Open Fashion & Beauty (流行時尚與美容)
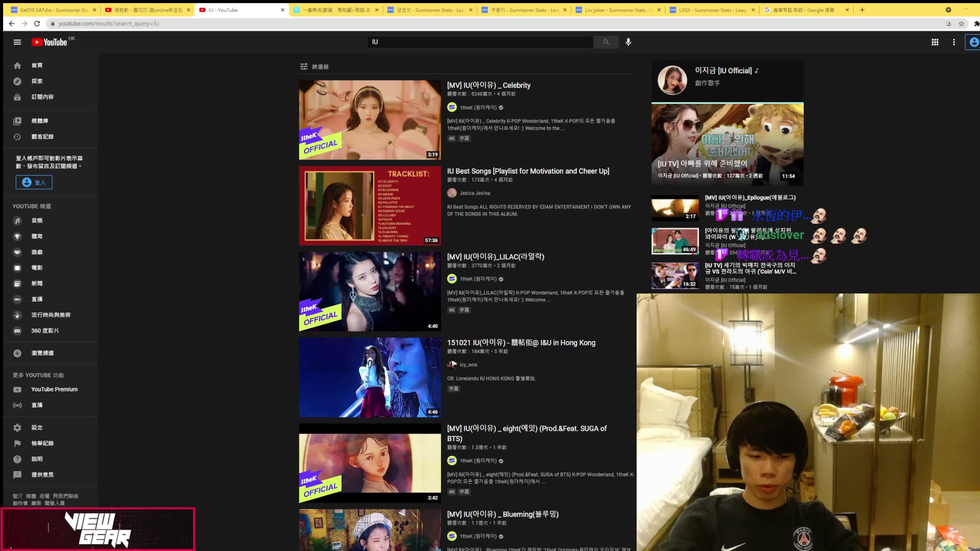Viewport: 980px width, 551px height. (x=51, y=315)
